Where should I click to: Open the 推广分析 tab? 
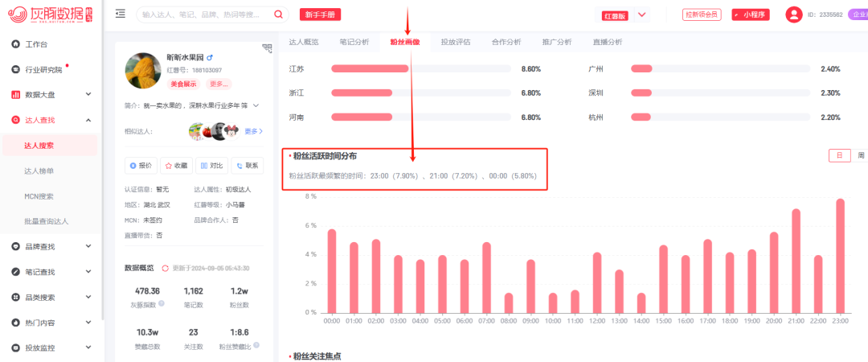pos(557,42)
